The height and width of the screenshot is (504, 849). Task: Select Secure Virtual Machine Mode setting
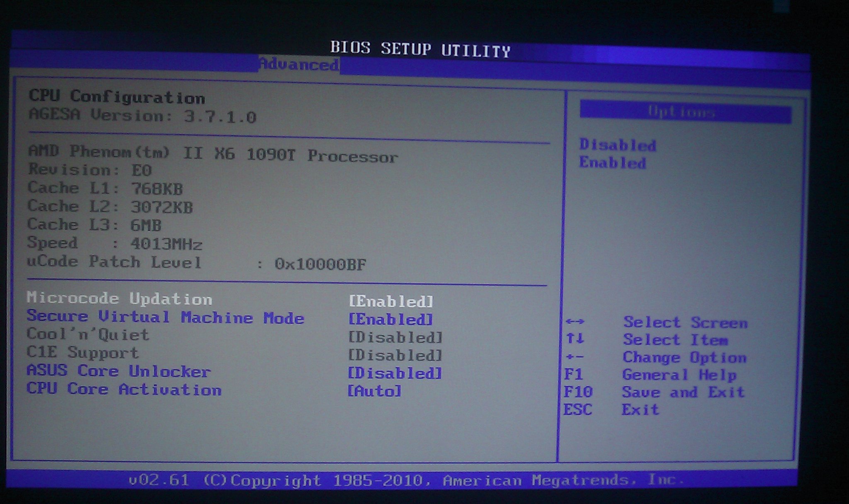[x=165, y=317]
